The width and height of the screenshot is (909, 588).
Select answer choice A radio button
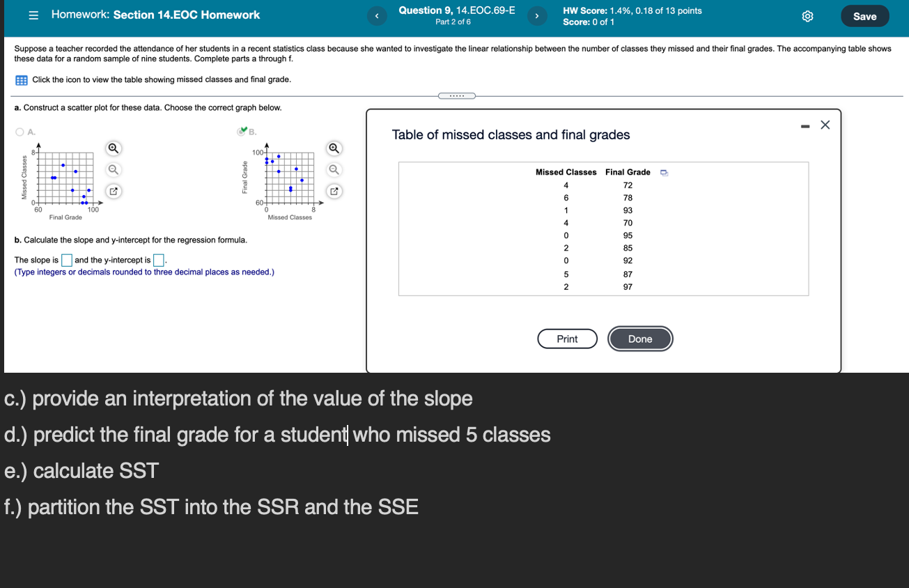(20, 132)
